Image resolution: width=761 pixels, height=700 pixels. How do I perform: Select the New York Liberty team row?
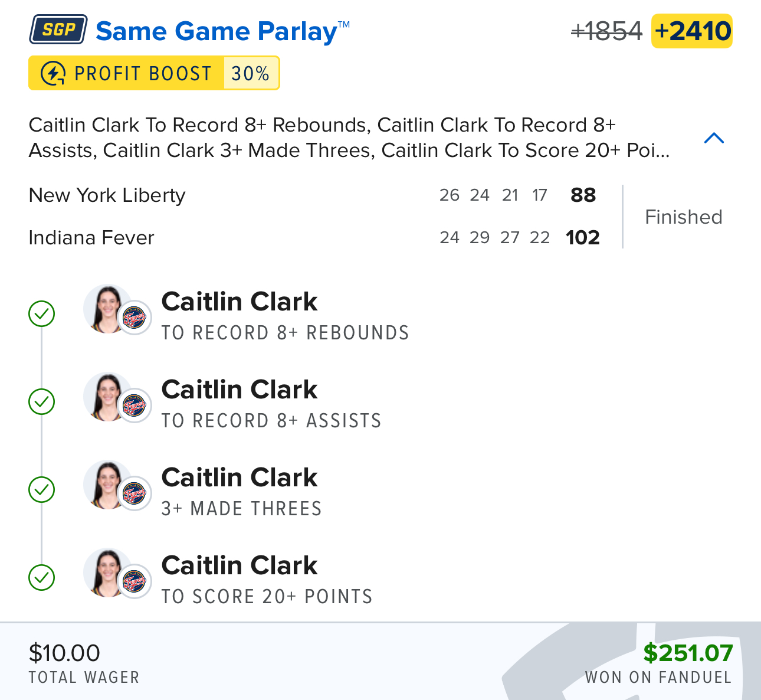pos(107,195)
